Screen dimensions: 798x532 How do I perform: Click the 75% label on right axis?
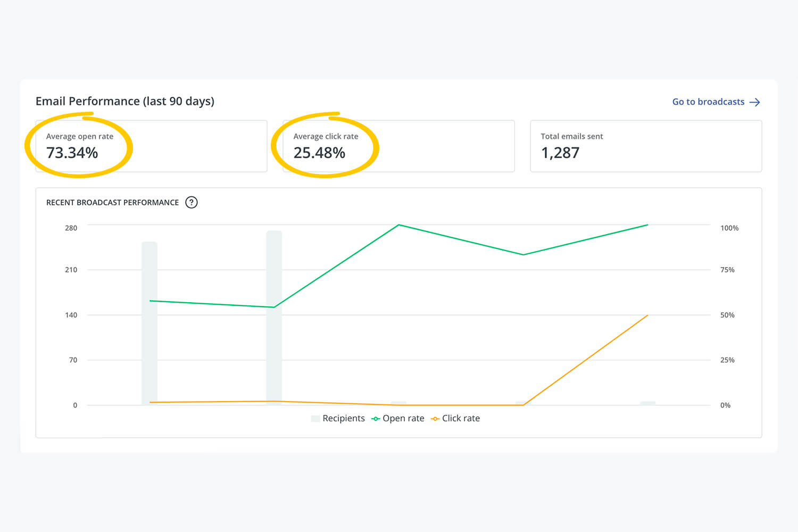pos(727,270)
